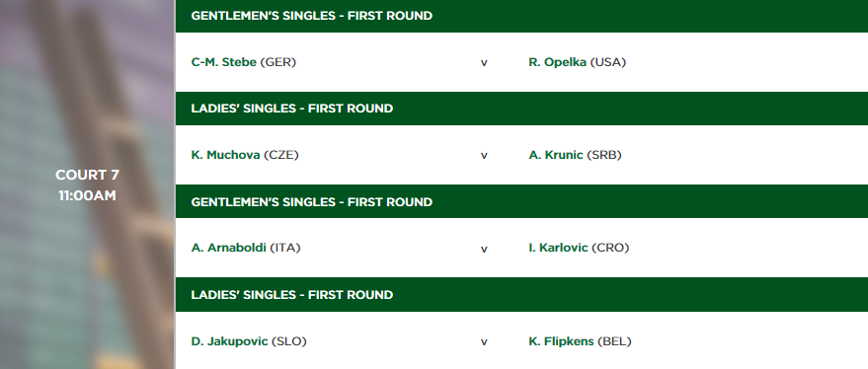Image resolution: width=868 pixels, height=369 pixels.
Task: Open D. Jakupovic player profile
Action: (230, 342)
